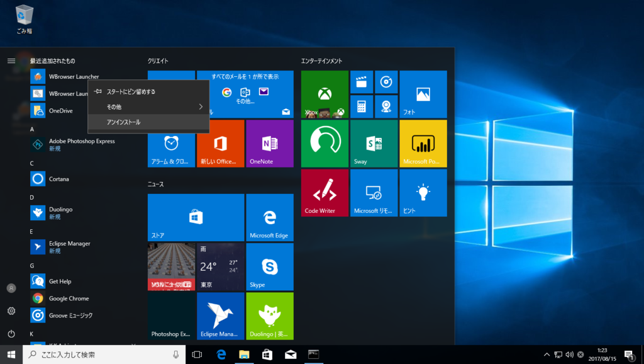
Task: Open the Sway tile
Action: pyautogui.click(x=374, y=144)
